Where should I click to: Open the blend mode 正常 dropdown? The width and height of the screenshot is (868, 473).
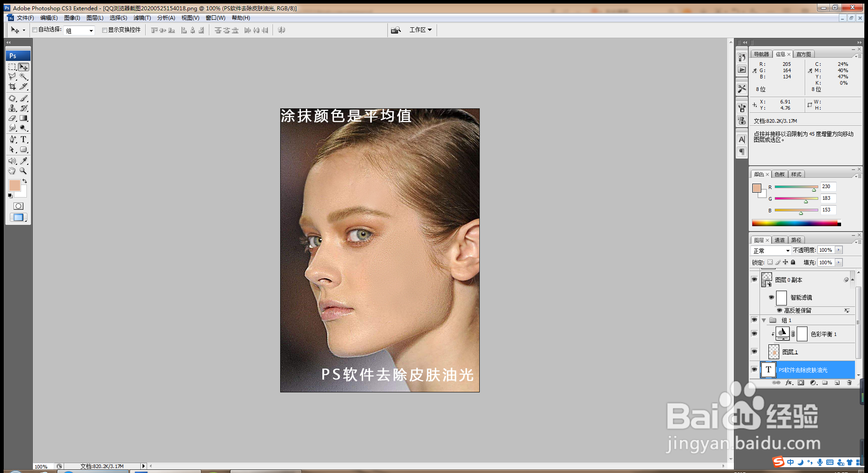coord(771,250)
